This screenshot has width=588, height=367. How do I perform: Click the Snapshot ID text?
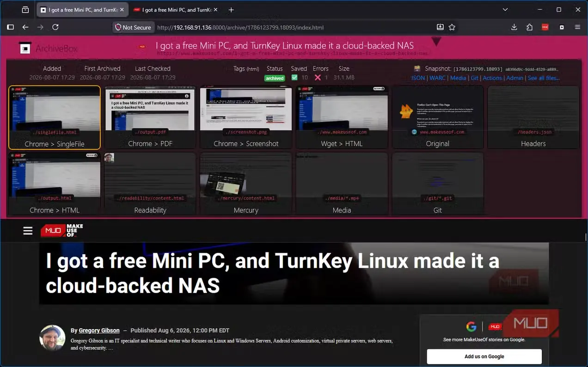pyautogui.click(x=478, y=68)
